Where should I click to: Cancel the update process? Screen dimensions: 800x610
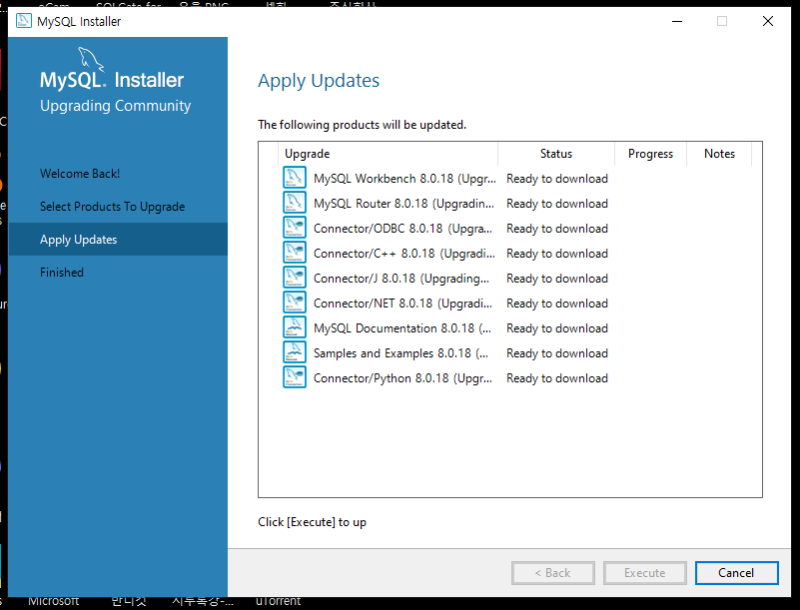pos(736,572)
